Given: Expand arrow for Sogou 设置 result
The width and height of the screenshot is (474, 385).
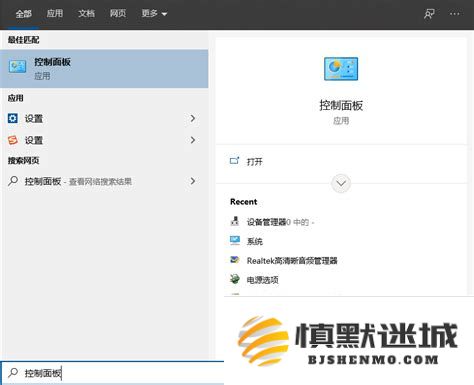Looking at the screenshot, I should tap(193, 140).
